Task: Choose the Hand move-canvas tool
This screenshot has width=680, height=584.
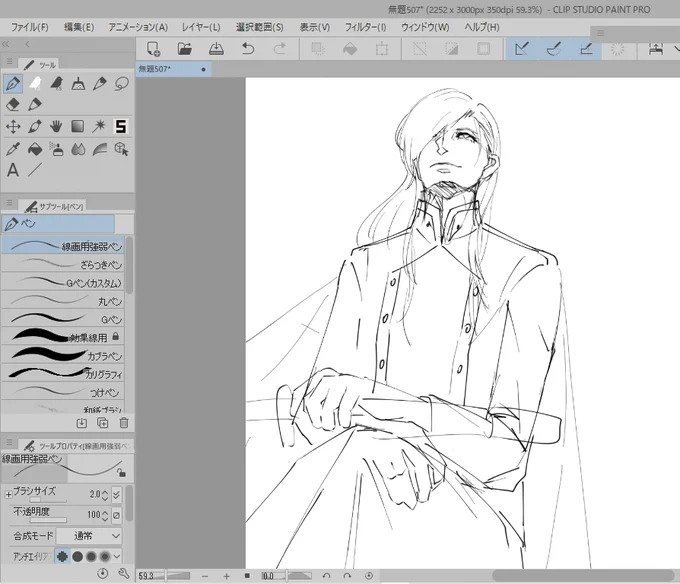Action: tap(56, 127)
